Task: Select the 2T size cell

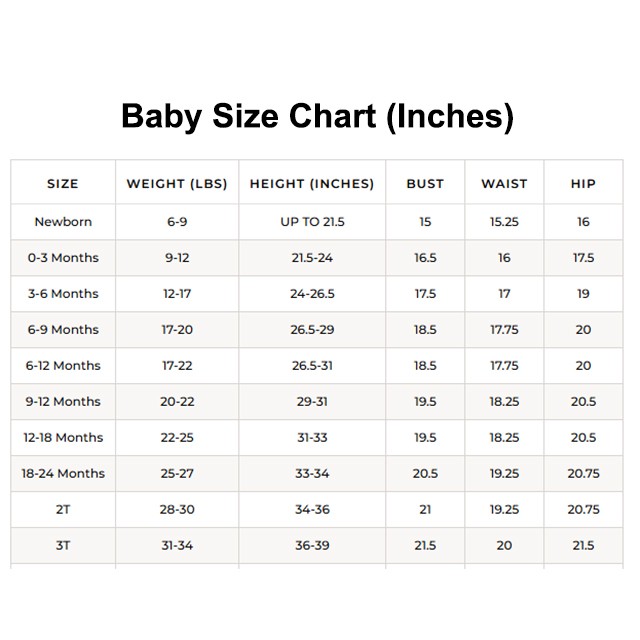Action: pyautogui.click(x=63, y=509)
